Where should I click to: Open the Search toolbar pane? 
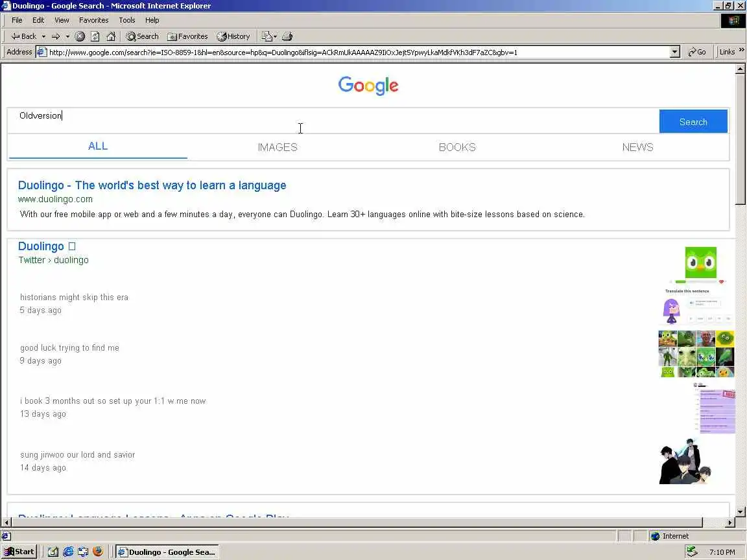point(142,36)
